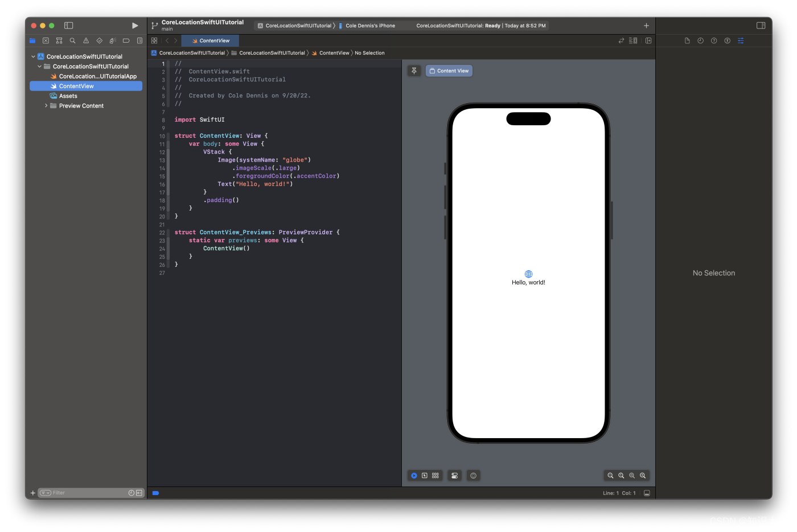This screenshot has height=532, width=797.
Task: Zoom out the preview canvas
Action: click(610, 476)
